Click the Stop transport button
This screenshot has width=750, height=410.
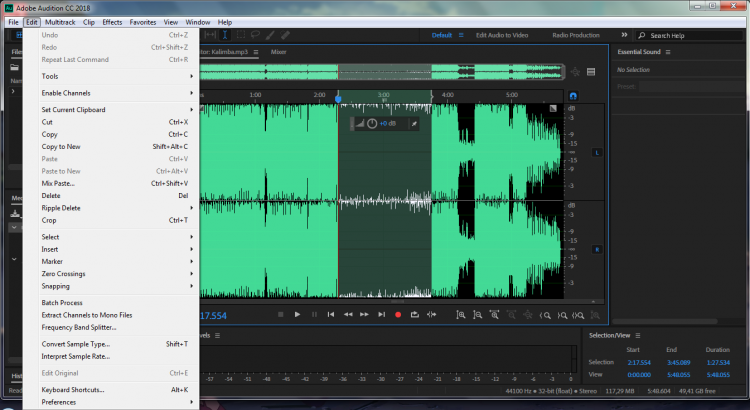[281, 315]
